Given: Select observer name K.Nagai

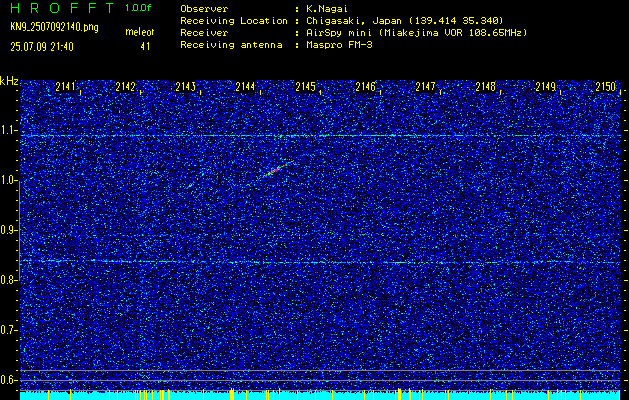Looking at the screenshot, I should 327,9.
